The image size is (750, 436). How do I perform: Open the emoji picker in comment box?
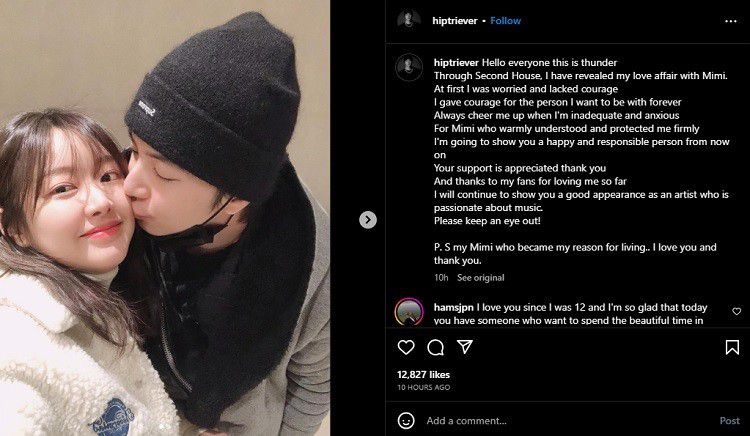pos(407,420)
